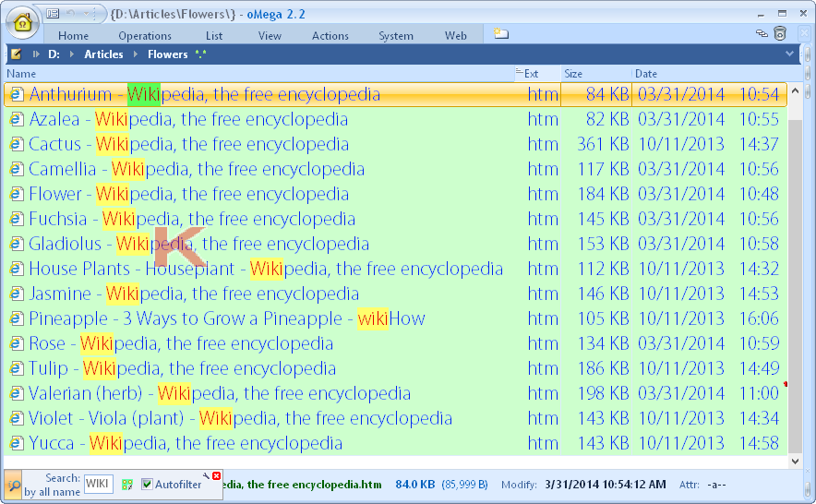Screen dimensions: 816x504
Task: Expand the arrow before D: in path bar
Action: (x=36, y=54)
